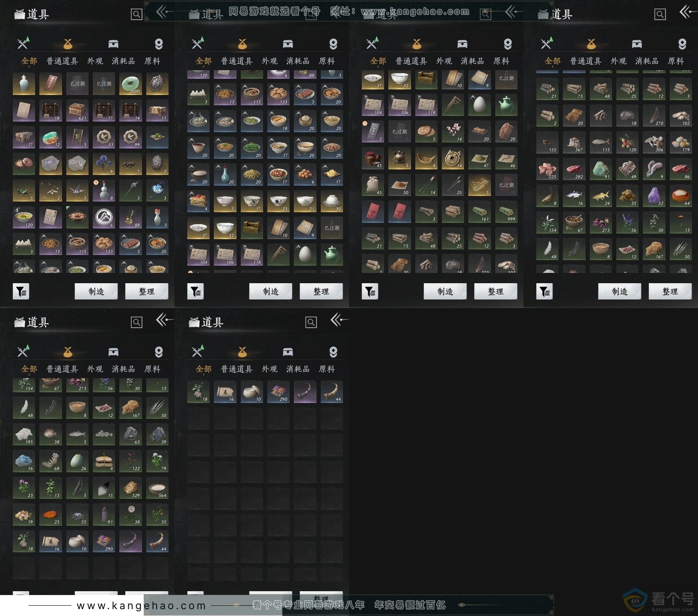The width and height of the screenshot is (698, 616).
Task: Collapse the top-left inventory panel with arrow
Action: 164,12
